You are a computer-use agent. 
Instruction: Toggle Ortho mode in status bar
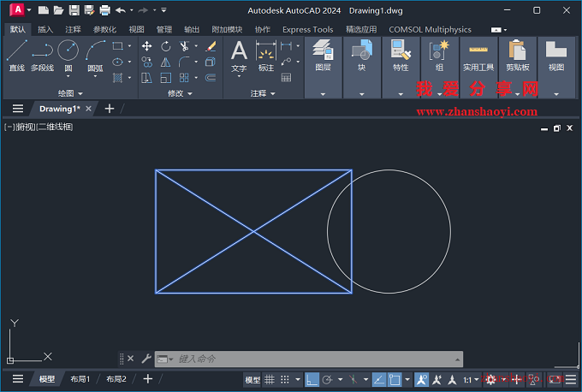(x=312, y=379)
